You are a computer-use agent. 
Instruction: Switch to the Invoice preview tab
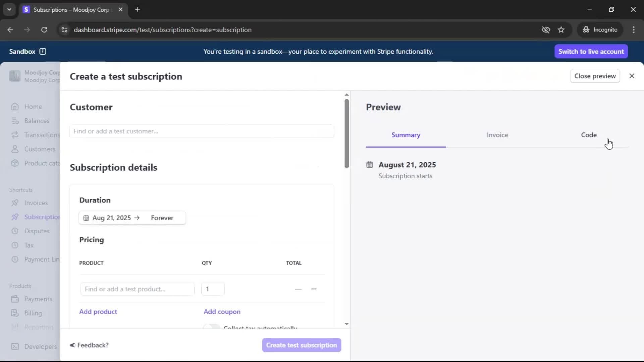pos(497,135)
